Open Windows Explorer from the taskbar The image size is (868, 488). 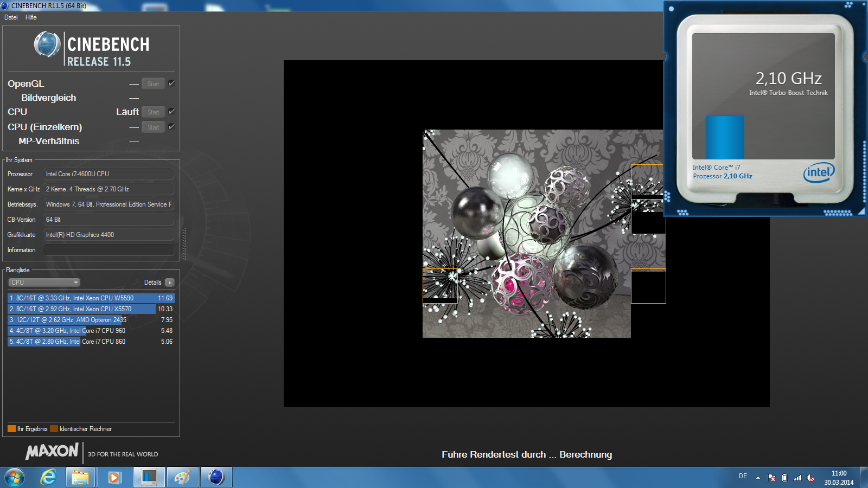click(x=80, y=478)
